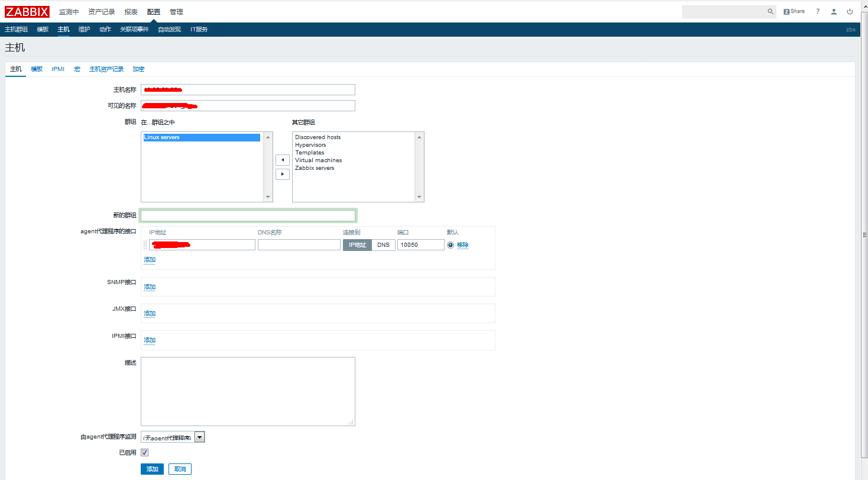Open the 配置 top menu
Image resolution: width=868 pixels, height=480 pixels.
[154, 12]
